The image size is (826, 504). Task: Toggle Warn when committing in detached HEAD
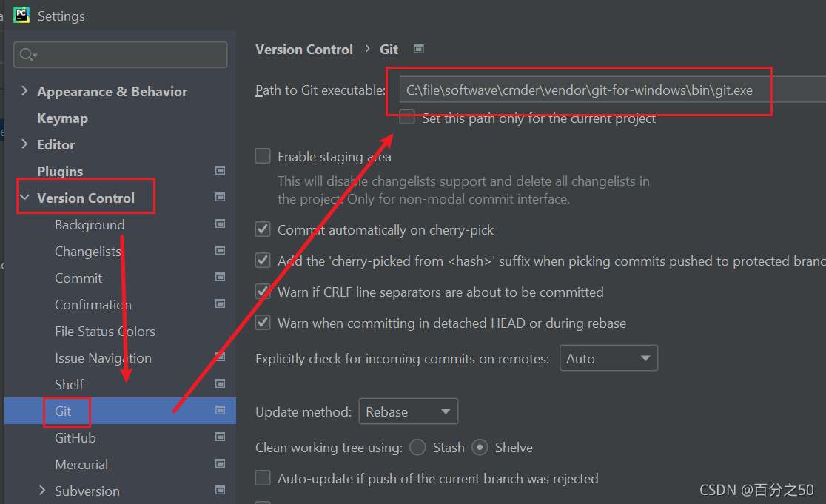(x=263, y=322)
